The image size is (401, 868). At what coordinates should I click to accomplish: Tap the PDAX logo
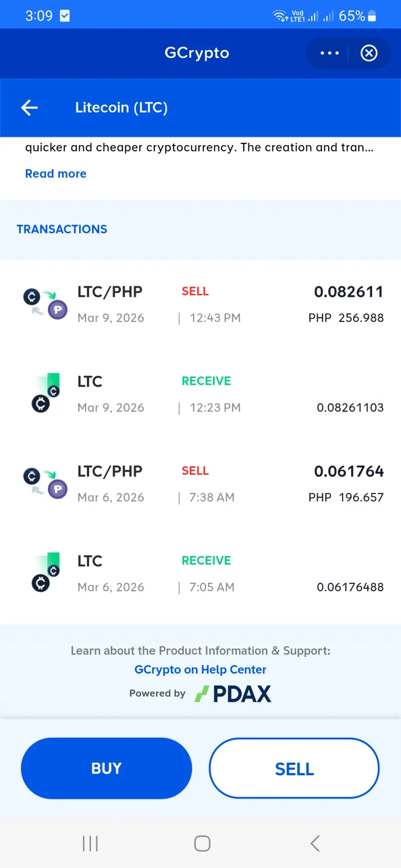pyautogui.click(x=233, y=694)
